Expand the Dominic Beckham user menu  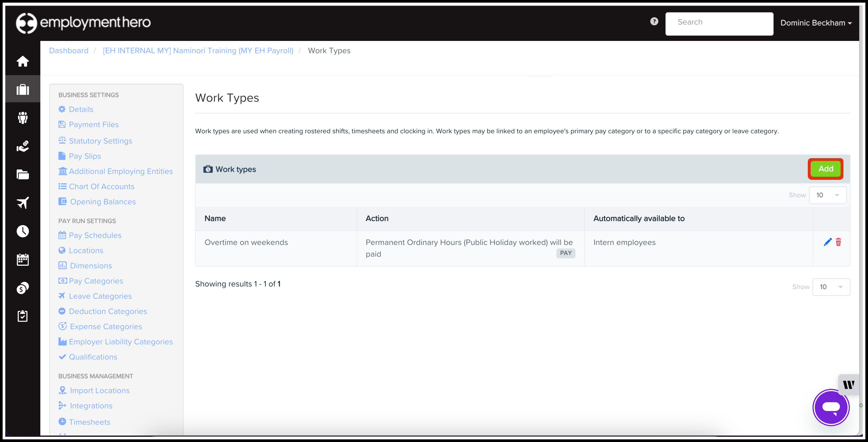coord(816,23)
